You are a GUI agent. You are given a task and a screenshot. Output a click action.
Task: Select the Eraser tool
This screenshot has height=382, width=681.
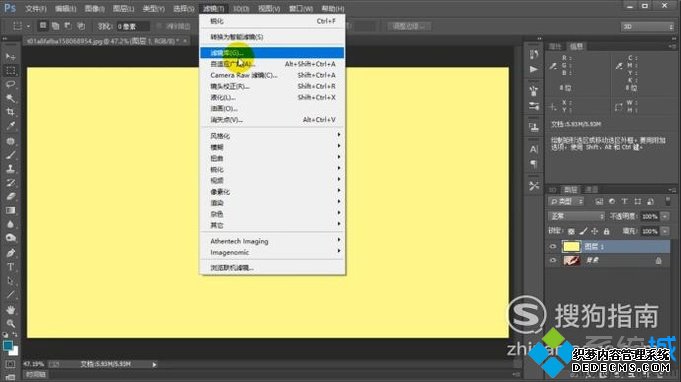tap(10, 197)
